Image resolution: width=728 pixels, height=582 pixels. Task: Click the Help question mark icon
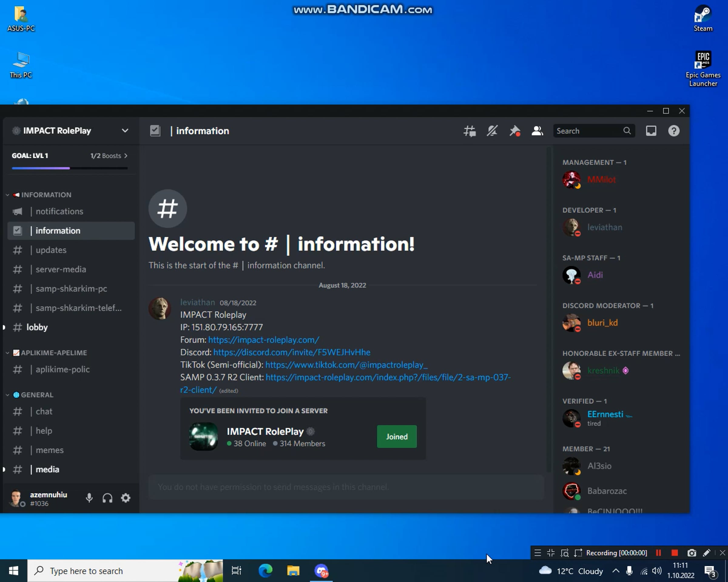673,131
